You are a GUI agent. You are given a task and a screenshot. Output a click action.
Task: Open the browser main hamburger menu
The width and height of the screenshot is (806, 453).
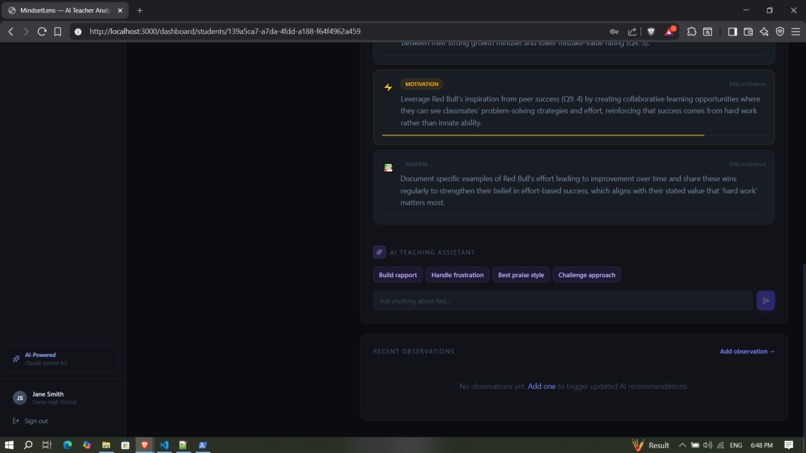(x=796, y=31)
